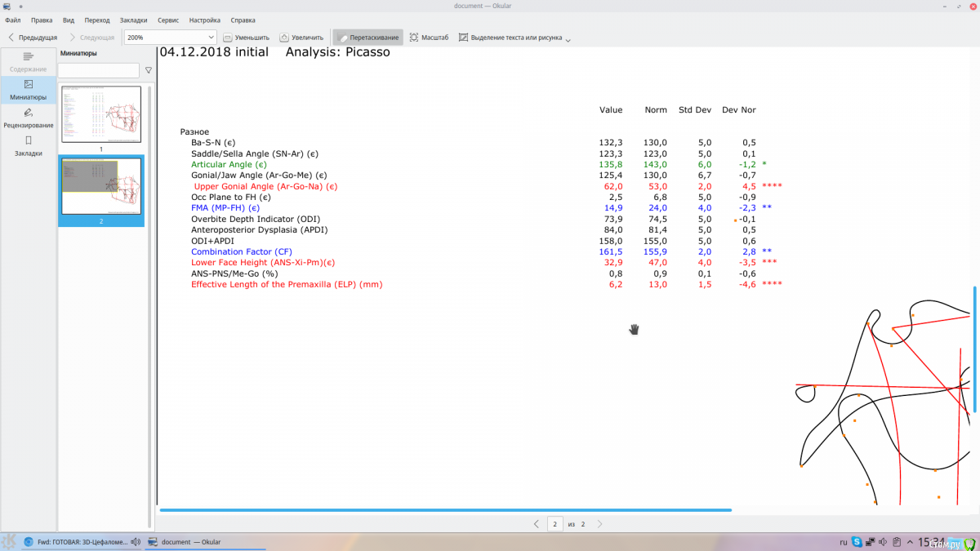The width and height of the screenshot is (980, 551).
Task: Click Уменьшить to zoom out
Action: [246, 38]
